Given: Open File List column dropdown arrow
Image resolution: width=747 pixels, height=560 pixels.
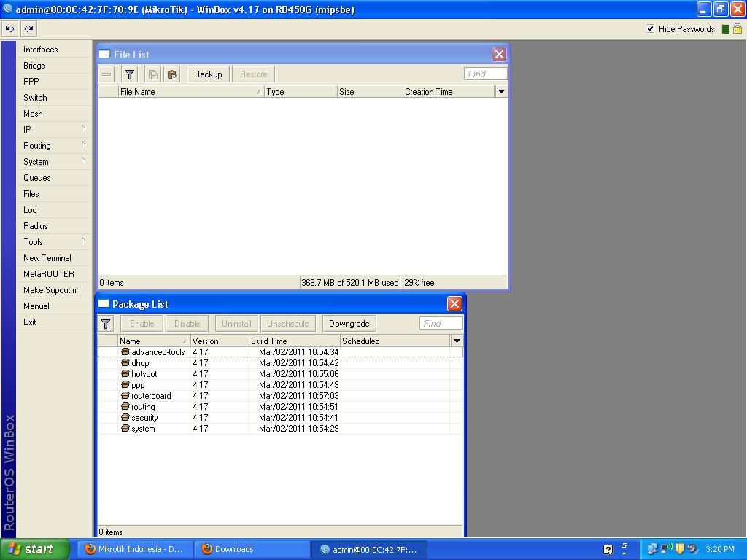Looking at the screenshot, I should pos(501,91).
